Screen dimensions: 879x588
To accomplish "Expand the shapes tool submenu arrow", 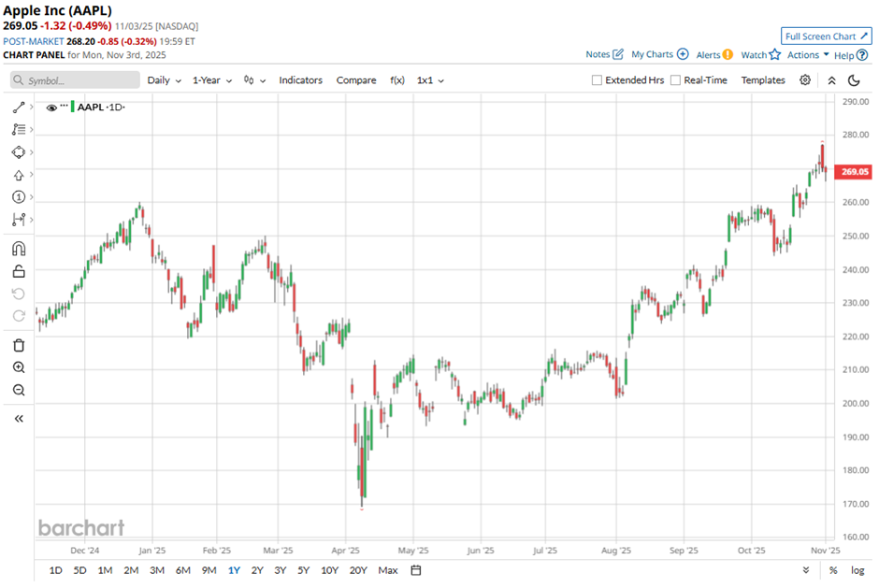I will pos(32,151).
